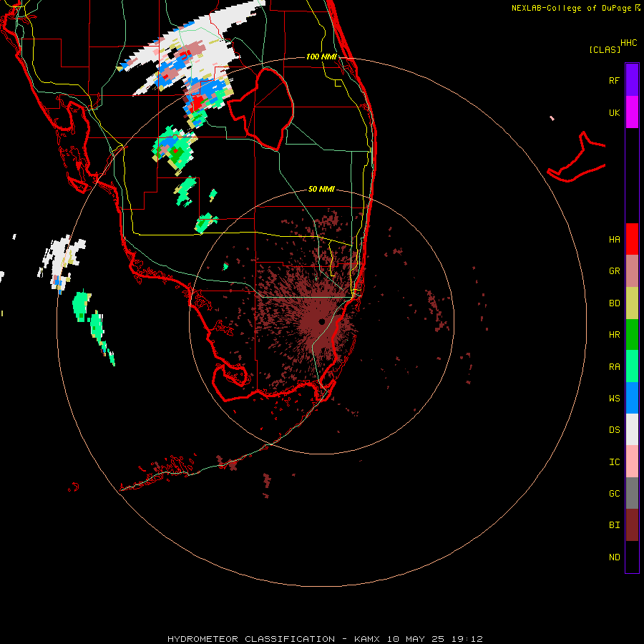This screenshot has height=644, width=644.
Task: Select the WS wet snow blue swatch
Action: 632,398
